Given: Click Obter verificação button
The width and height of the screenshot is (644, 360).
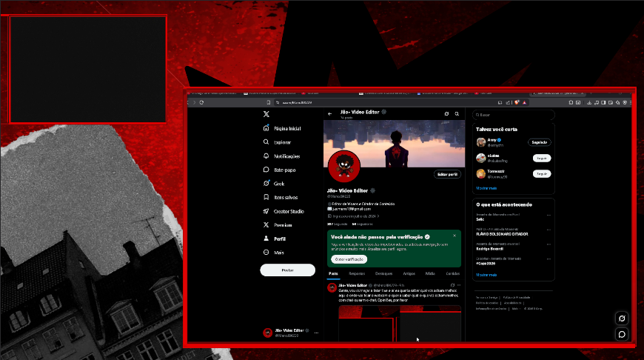Looking at the screenshot, I should tap(349, 259).
